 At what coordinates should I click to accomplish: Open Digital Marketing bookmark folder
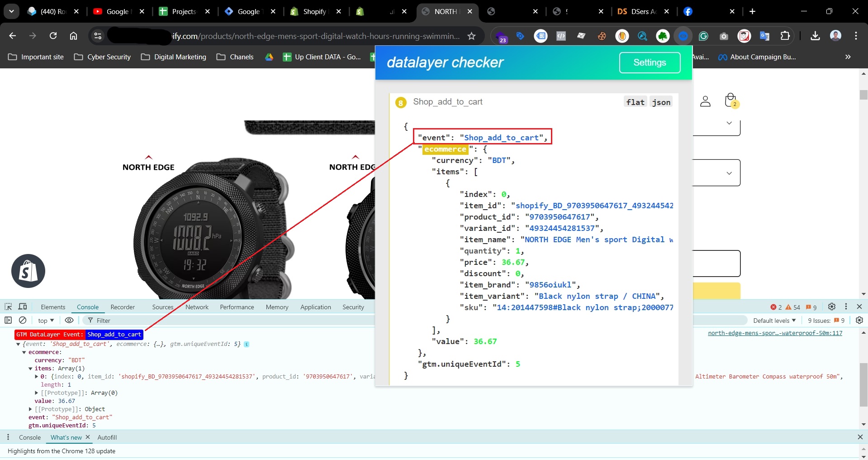click(x=174, y=57)
